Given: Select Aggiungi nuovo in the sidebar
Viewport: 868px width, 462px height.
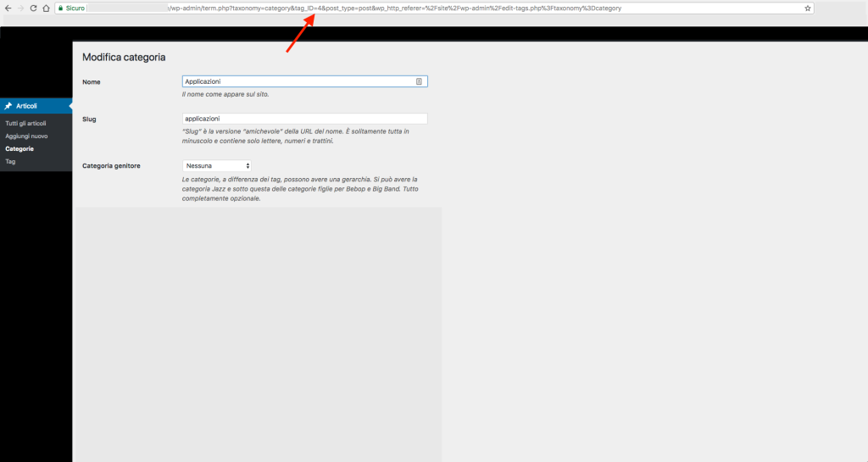Looking at the screenshot, I should (x=26, y=136).
